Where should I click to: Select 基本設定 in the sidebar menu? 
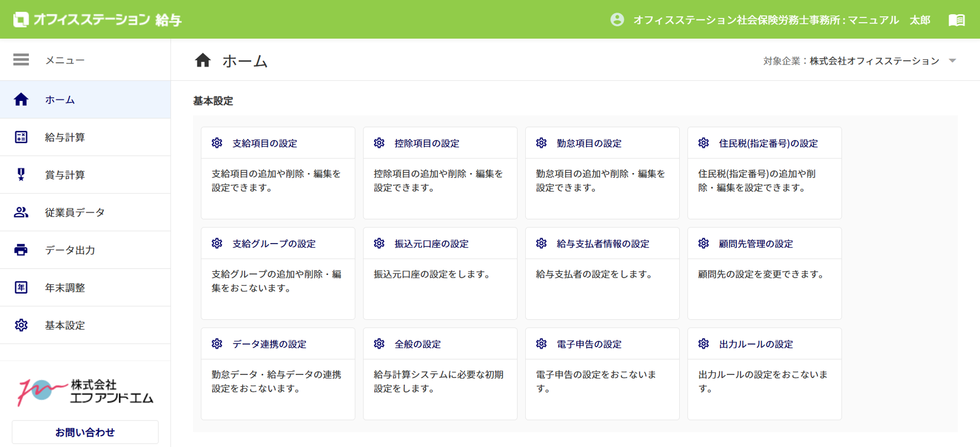(x=85, y=325)
